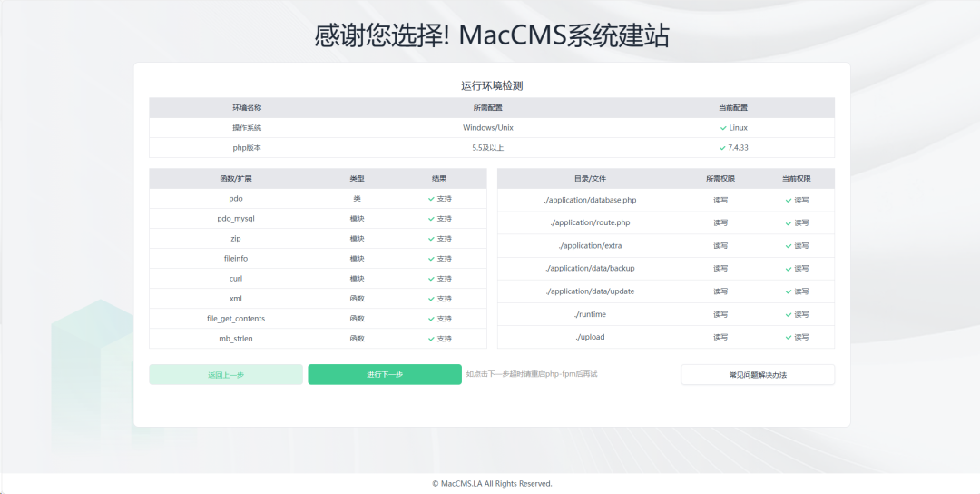Screen dimensions: 980x494
Task: Select the ./application/route.php file path
Action: pos(589,222)
